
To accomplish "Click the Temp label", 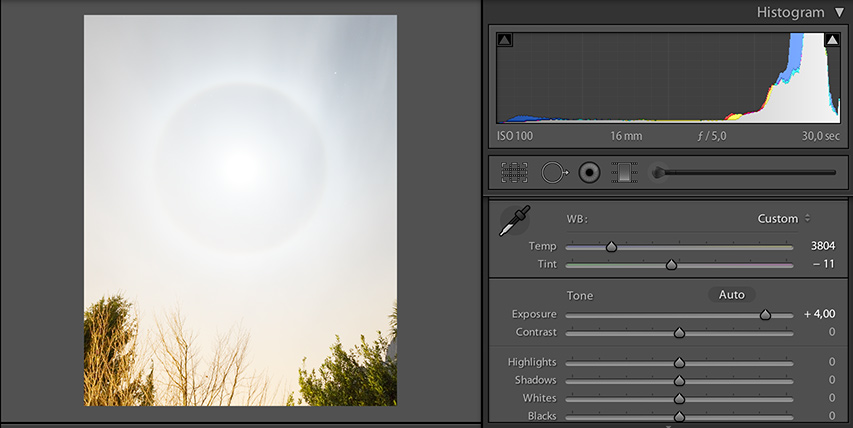I will click(x=542, y=246).
